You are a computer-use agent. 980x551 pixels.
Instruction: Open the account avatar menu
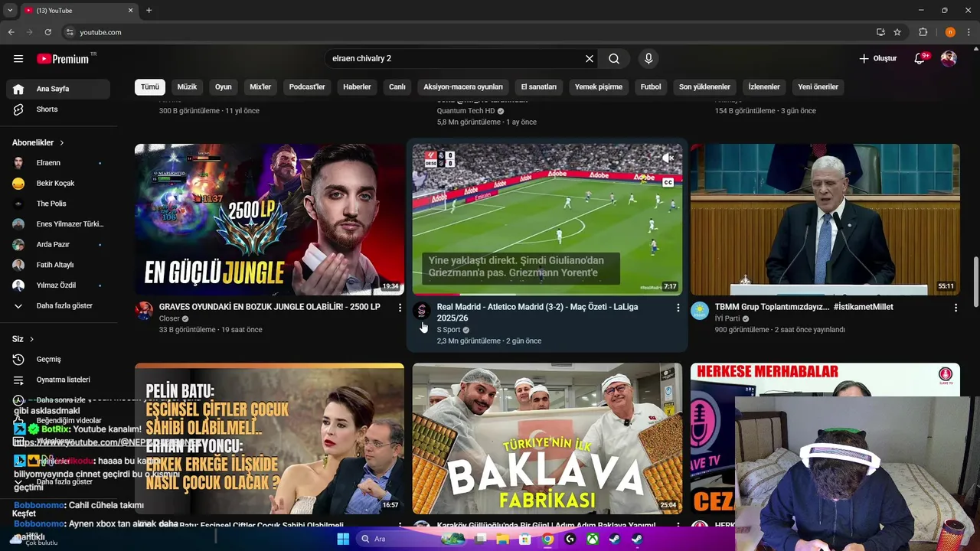pos(949,59)
